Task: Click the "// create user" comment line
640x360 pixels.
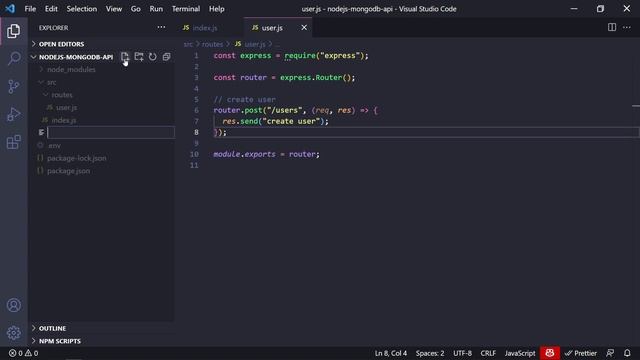Action: [x=244, y=100]
